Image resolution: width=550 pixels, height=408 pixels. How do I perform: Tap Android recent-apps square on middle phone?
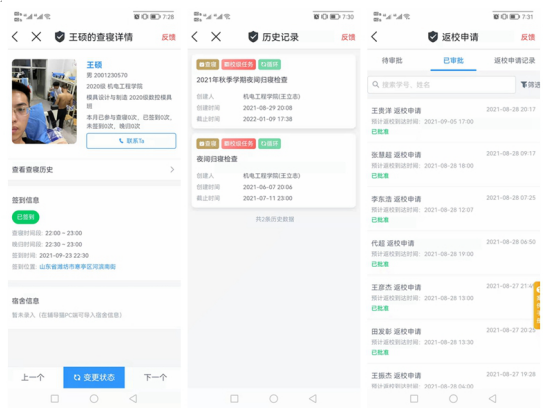tap(234, 399)
